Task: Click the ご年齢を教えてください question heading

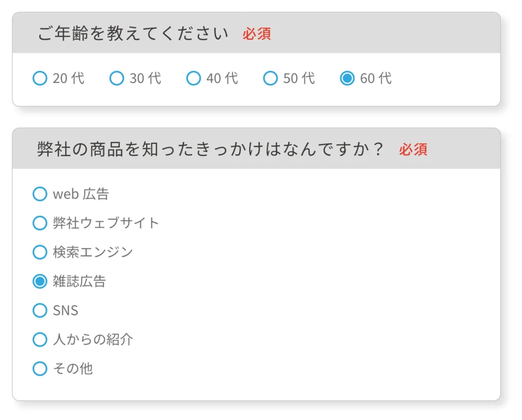Action: click(133, 34)
